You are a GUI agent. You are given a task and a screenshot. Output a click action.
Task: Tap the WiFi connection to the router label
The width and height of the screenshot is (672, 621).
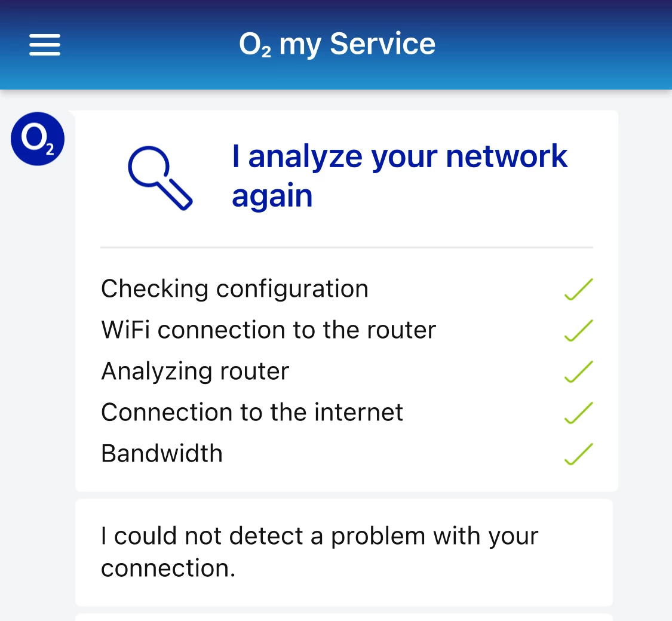[x=268, y=330]
